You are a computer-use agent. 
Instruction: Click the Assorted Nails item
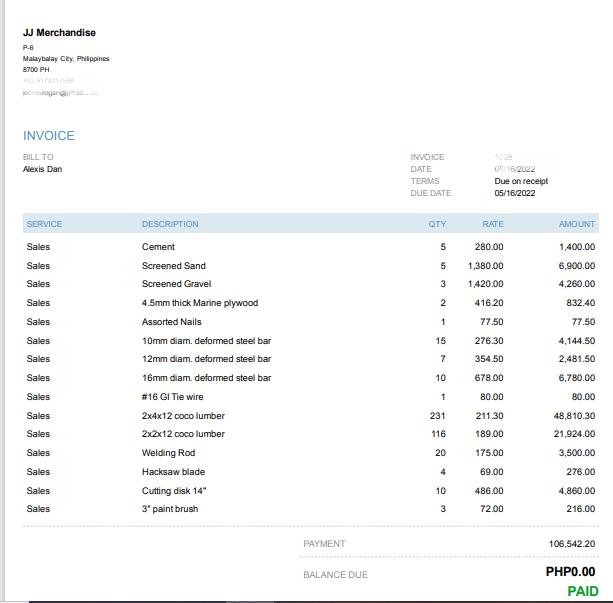[x=172, y=322]
